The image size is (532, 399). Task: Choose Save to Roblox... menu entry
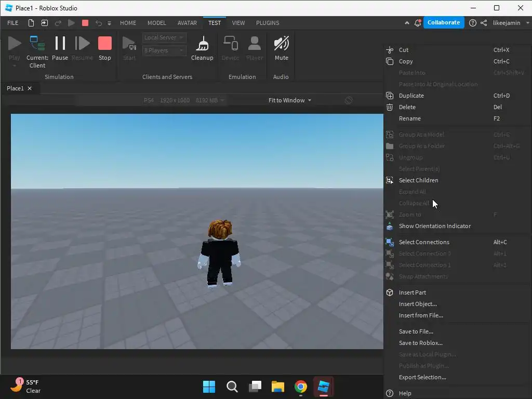click(x=458, y=343)
